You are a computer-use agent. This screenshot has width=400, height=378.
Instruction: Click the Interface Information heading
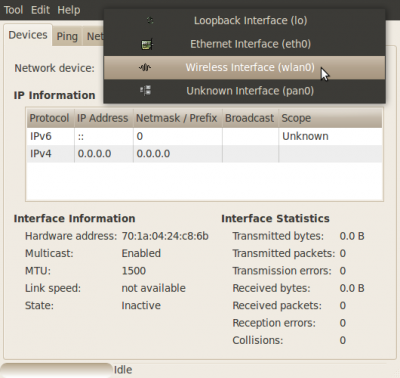[74, 219]
